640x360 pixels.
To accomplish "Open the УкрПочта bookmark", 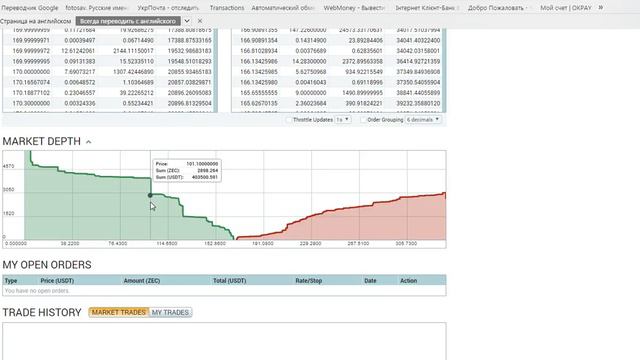I will click(x=168, y=8).
